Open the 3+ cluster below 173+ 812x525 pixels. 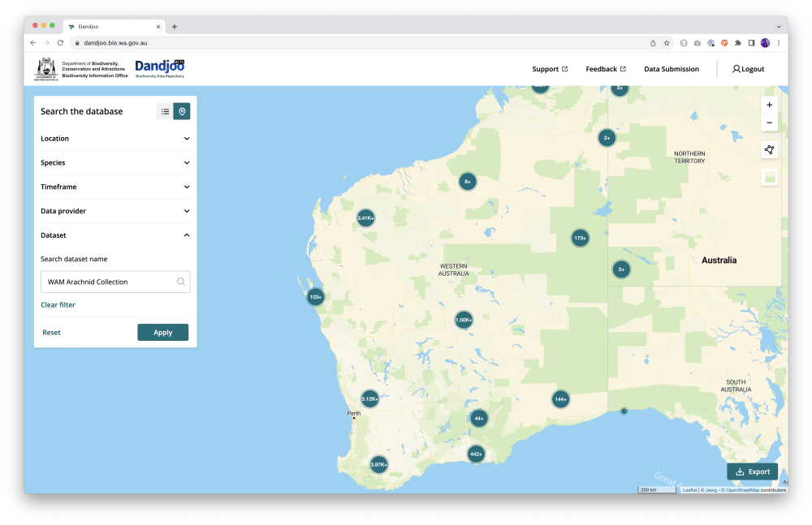(x=621, y=269)
